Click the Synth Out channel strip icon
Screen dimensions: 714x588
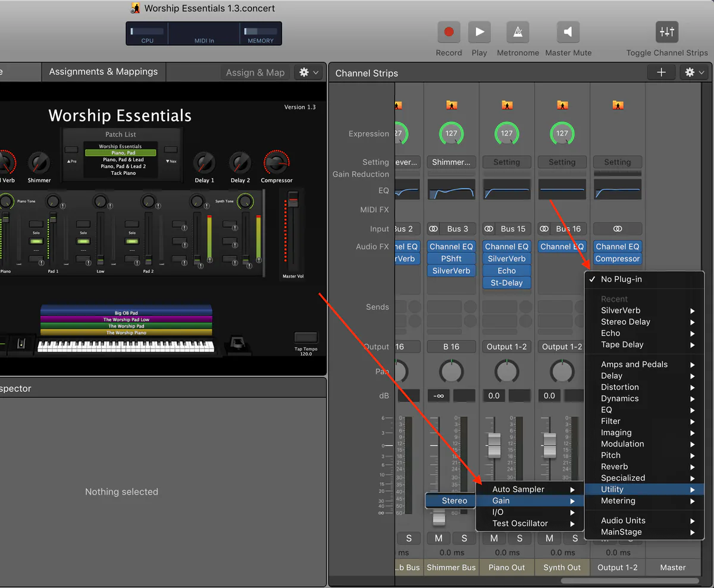[562, 105]
